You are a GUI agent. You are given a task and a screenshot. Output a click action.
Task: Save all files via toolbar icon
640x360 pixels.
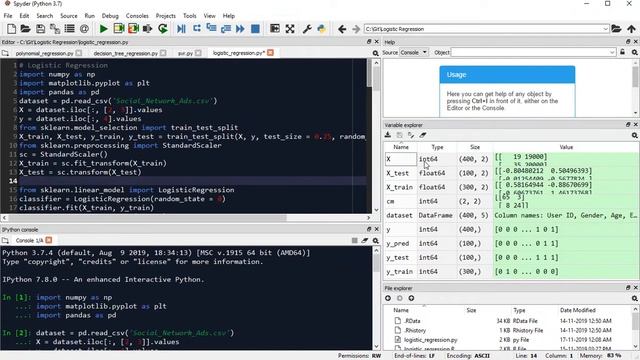(55, 29)
